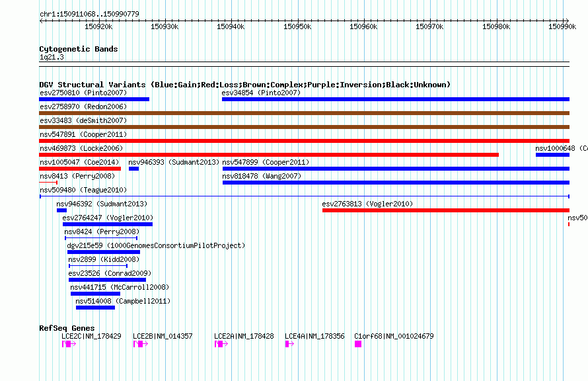
Task: Open the esv23526 (Conrad2009) label
Action: pyautogui.click(x=110, y=273)
